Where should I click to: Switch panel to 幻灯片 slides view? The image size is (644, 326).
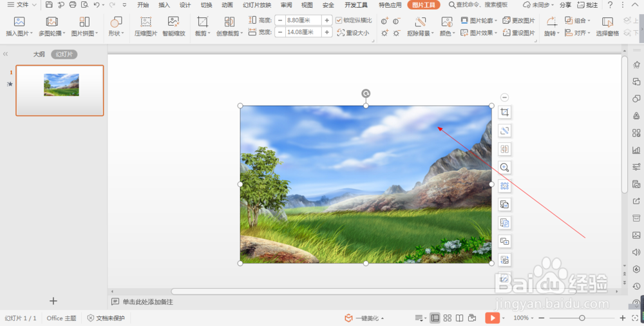pyautogui.click(x=64, y=54)
